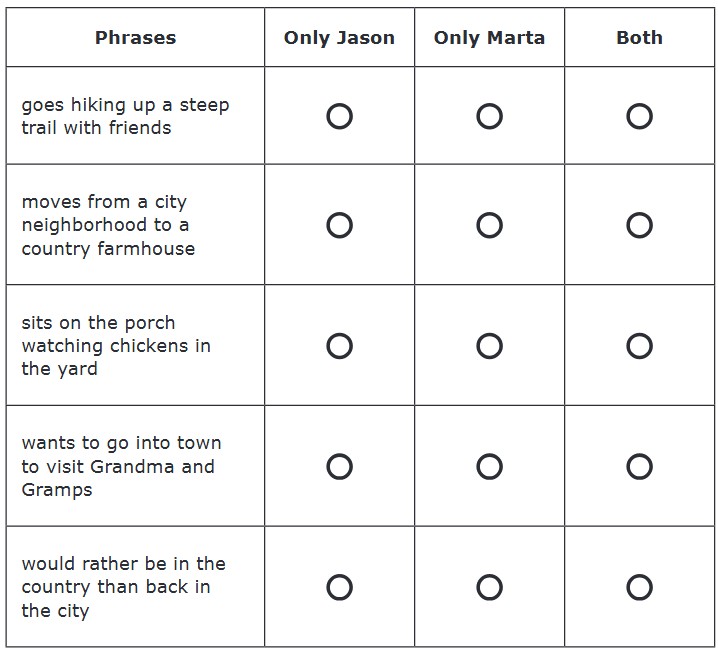This screenshot has width=718, height=652.
Task: Choose Both for moves from city neighborhood
Action: click(639, 225)
